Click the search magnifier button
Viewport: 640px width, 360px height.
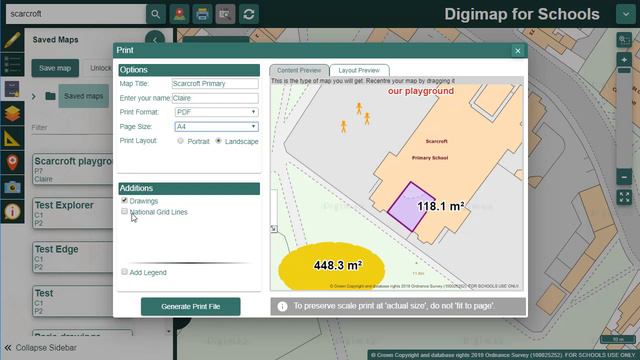[x=156, y=14]
